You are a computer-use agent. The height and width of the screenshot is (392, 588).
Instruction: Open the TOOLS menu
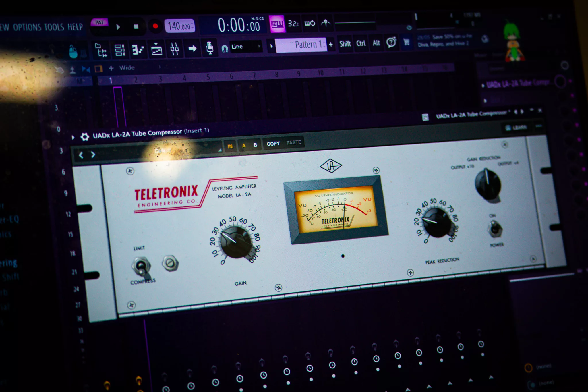click(x=54, y=27)
